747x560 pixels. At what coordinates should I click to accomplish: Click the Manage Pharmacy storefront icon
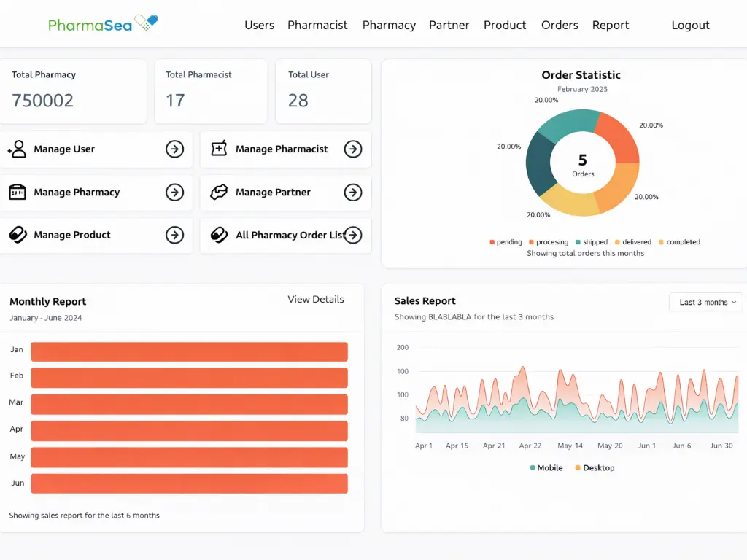click(x=18, y=192)
